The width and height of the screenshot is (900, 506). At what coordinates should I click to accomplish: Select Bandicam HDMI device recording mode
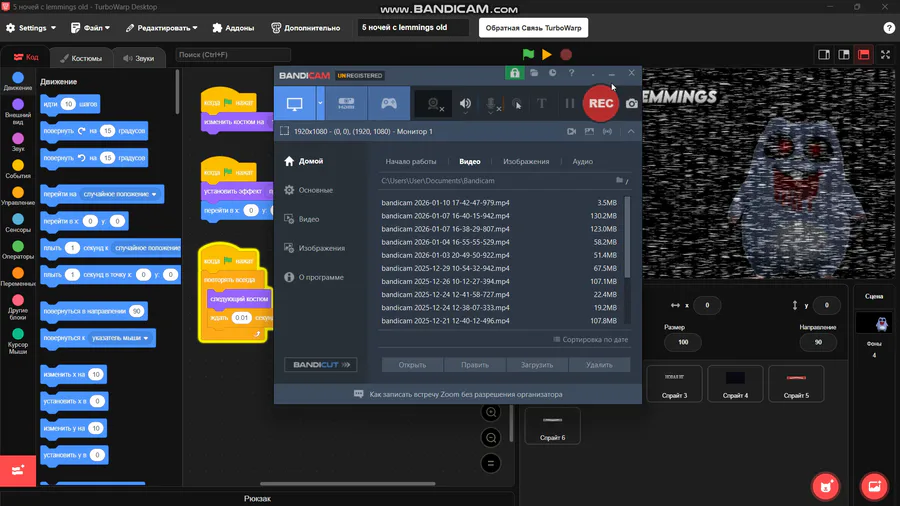point(346,104)
